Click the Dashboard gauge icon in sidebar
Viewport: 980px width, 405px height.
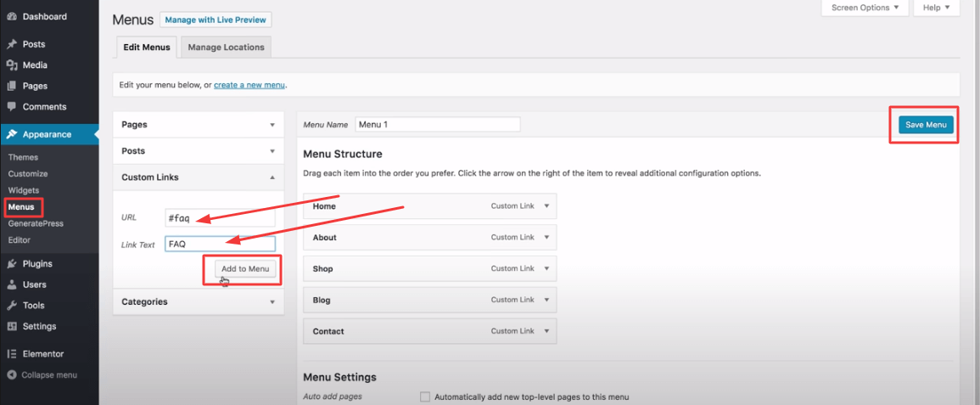point(12,17)
